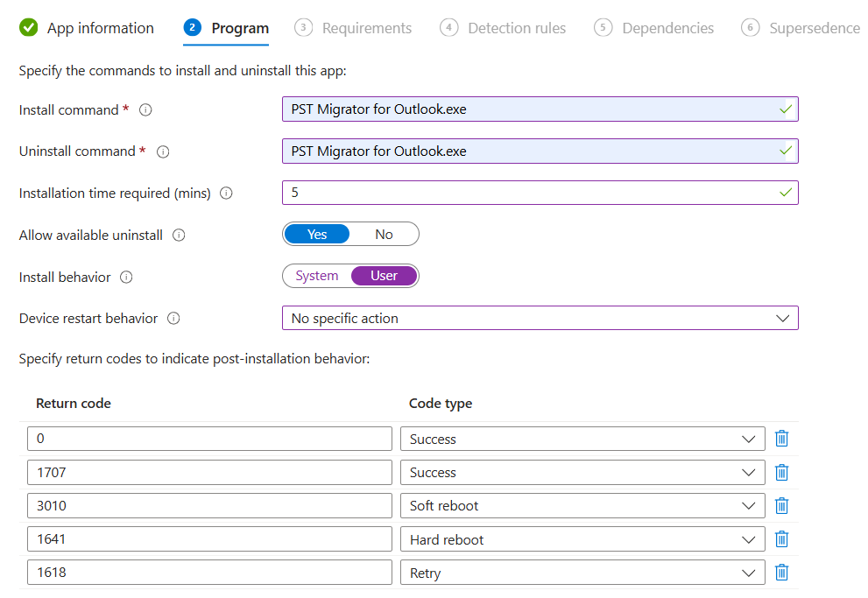Set Allow available uninstall to Yes

click(317, 234)
